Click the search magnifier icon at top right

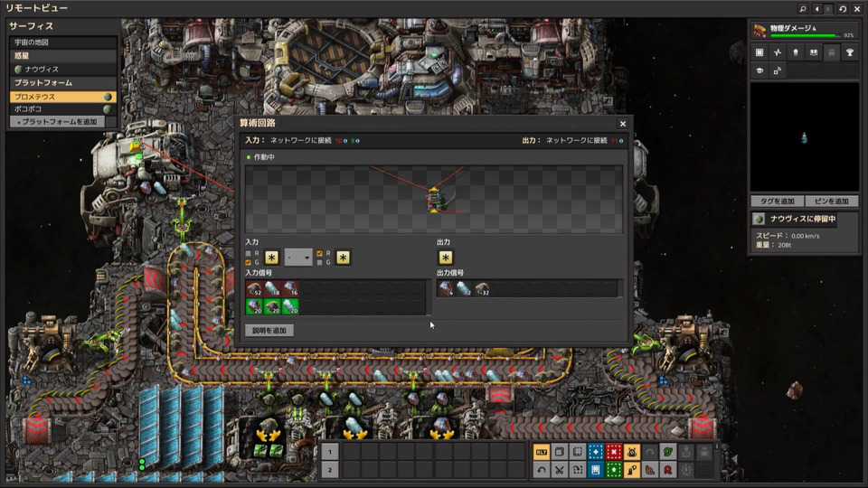tap(803, 9)
